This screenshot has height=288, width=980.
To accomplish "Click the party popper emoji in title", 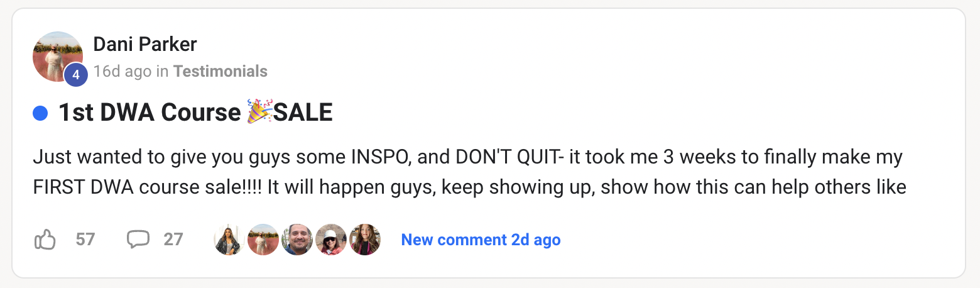I will pos(259,113).
